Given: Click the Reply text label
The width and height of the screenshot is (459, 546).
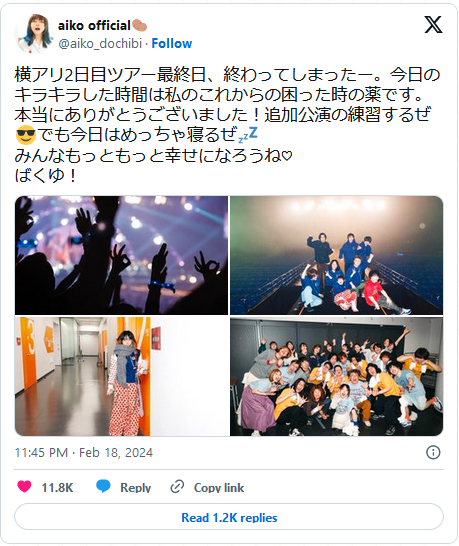Looking at the screenshot, I should click(135, 488).
